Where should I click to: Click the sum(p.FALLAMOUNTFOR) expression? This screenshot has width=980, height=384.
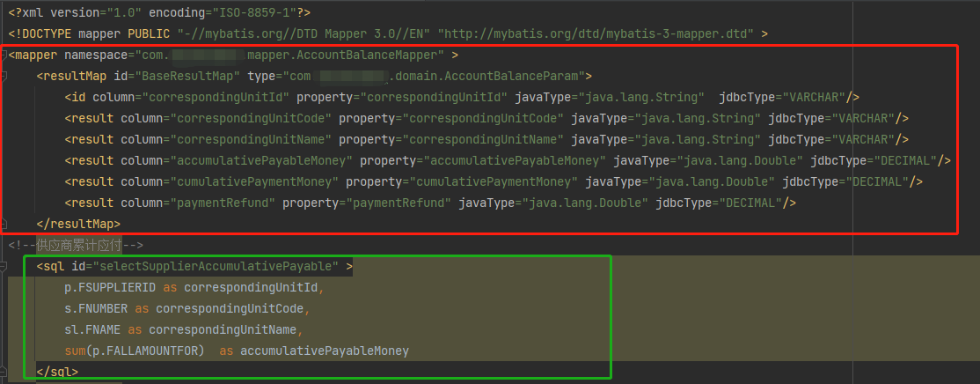point(135,351)
